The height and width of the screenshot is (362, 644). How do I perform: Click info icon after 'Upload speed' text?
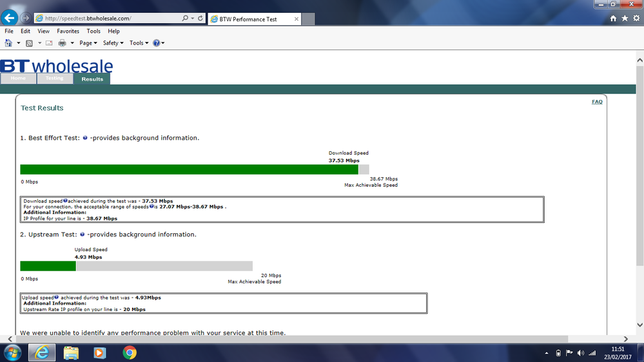57,297
